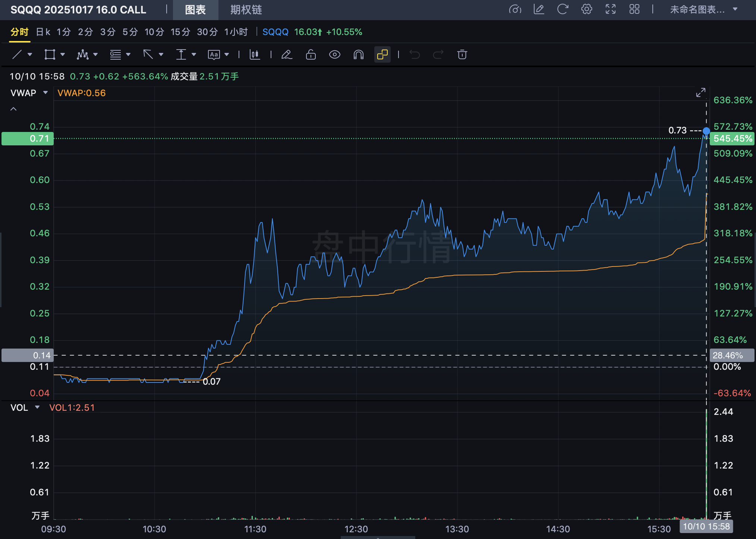Toggle the magnet snap mode icon
This screenshot has height=539, width=756.
(358, 55)
